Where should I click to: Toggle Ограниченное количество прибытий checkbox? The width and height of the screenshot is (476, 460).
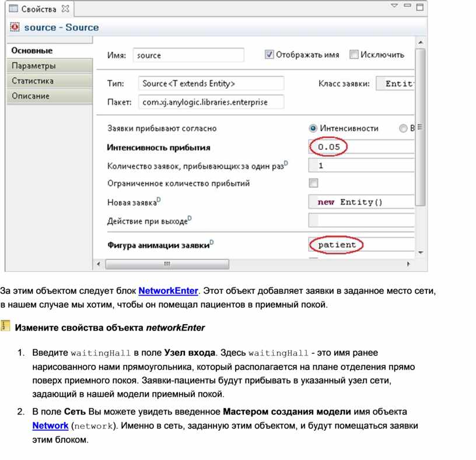click(313, 183)
